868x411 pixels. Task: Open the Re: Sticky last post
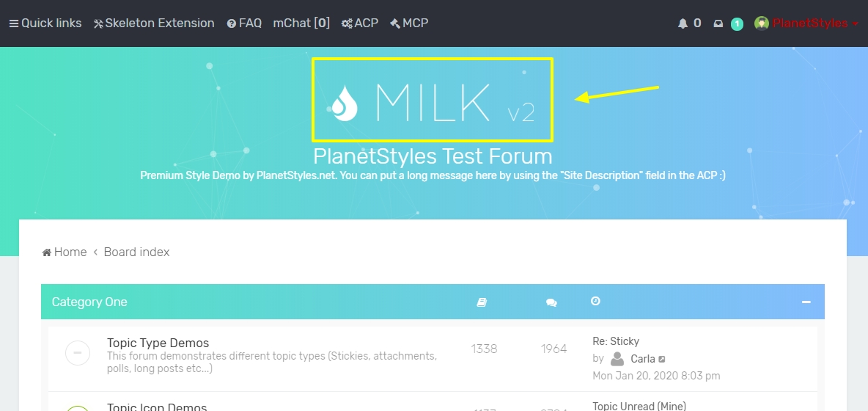point(616,341)
